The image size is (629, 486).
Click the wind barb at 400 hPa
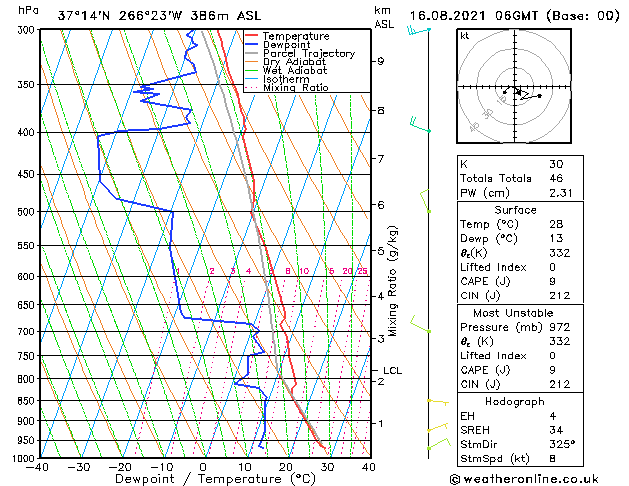(420, 125)
